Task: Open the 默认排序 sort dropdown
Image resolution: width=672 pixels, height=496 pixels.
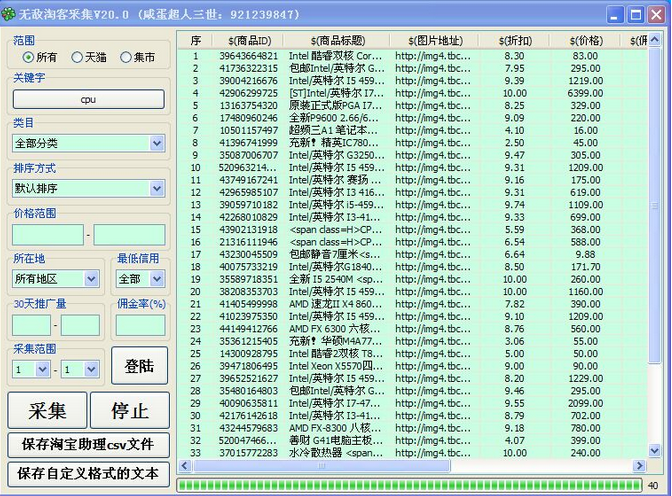Action: 157,188
